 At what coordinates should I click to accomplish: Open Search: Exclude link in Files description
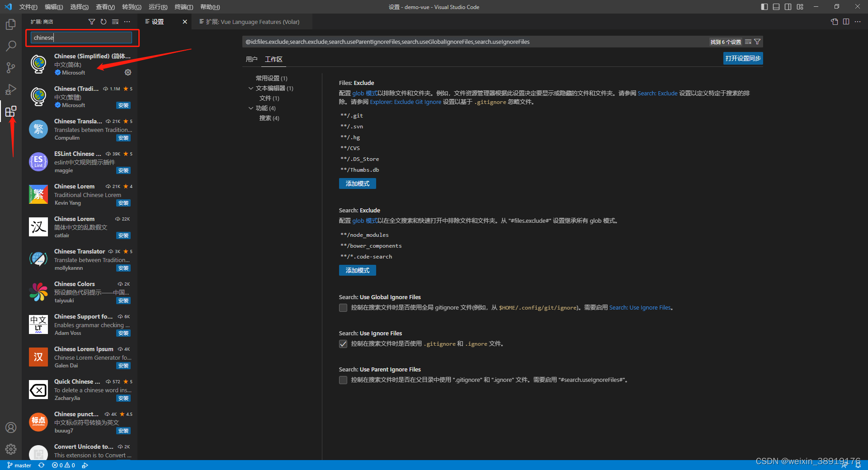tap(657, 93)
